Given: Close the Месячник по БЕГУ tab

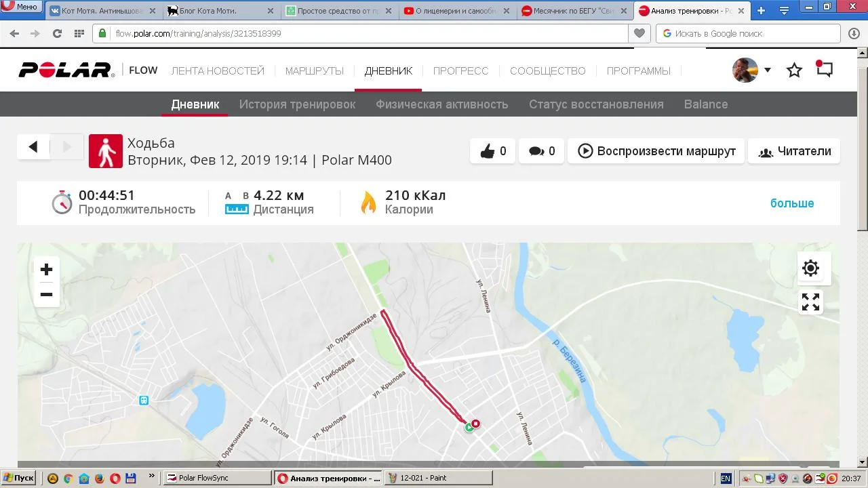Looking at the screenshot, I should click(625, 11).
